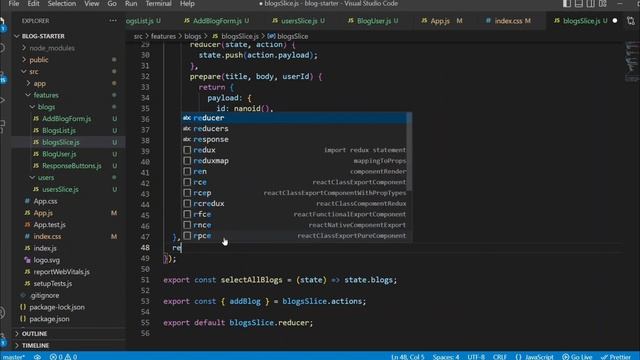Expand app folder
This screenshot has height=360, width=640.
pyautogui.click(x=40, y=84)
